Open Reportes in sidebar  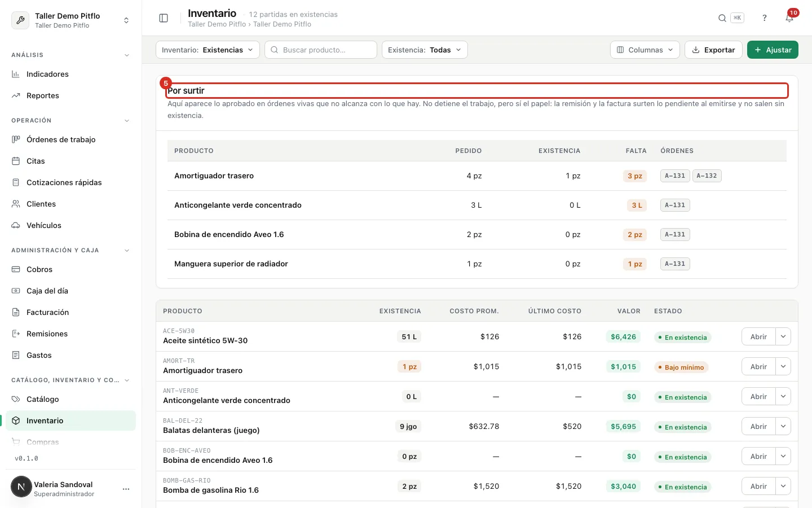(70, 95)
